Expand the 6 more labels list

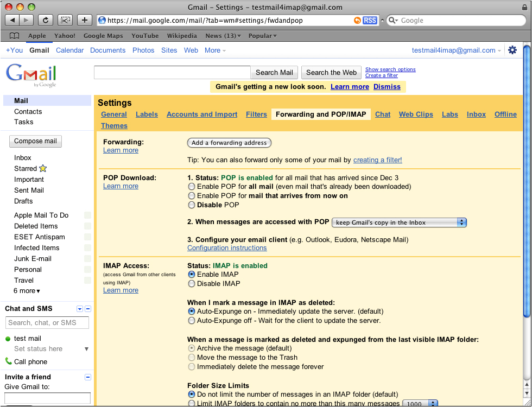click(x=24, y=291)
